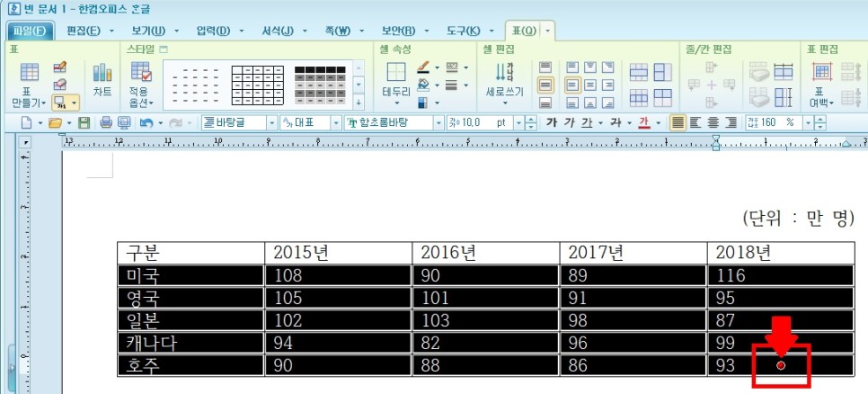Open the 보기(U) menu
Image resolution: width=868 pixels, height=394 pixels.
(x=149, y=31)
